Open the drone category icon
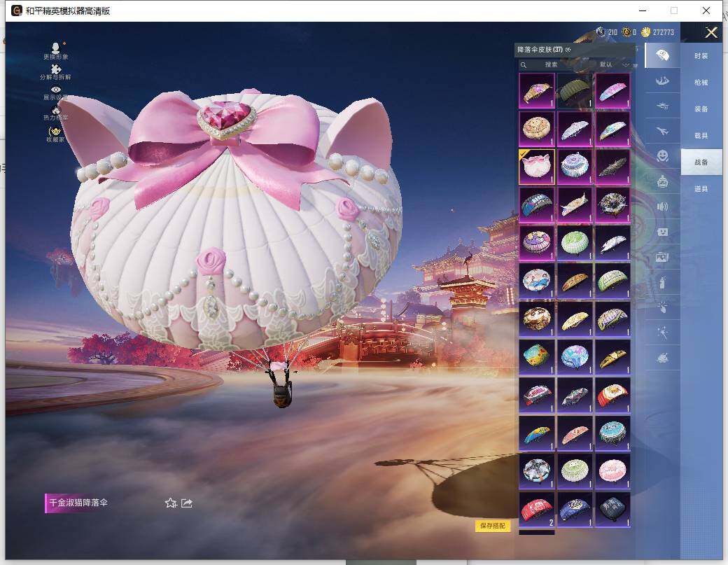This screenshot has width=728, height=565. (x=661, y=105)
